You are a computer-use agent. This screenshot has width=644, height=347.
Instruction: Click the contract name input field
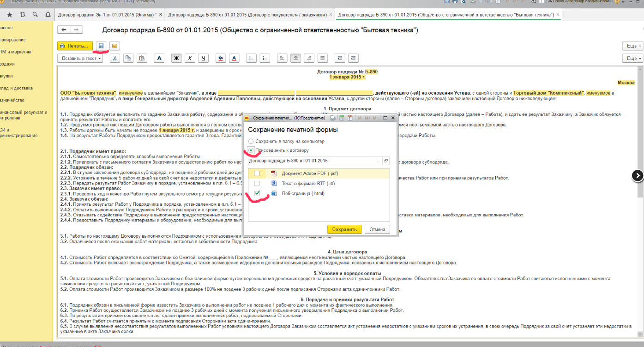tap(311, 161)
